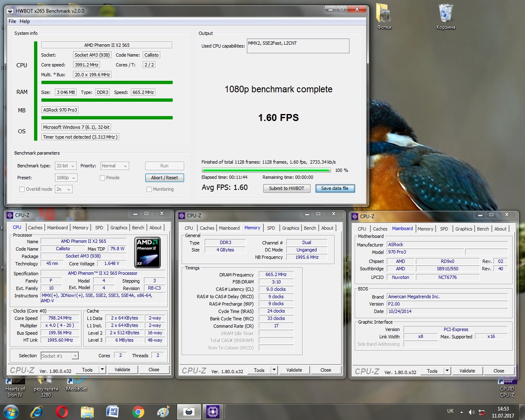
Task: Click the Mainboard CPU-Z window title icon
Action: pos(355,216)
